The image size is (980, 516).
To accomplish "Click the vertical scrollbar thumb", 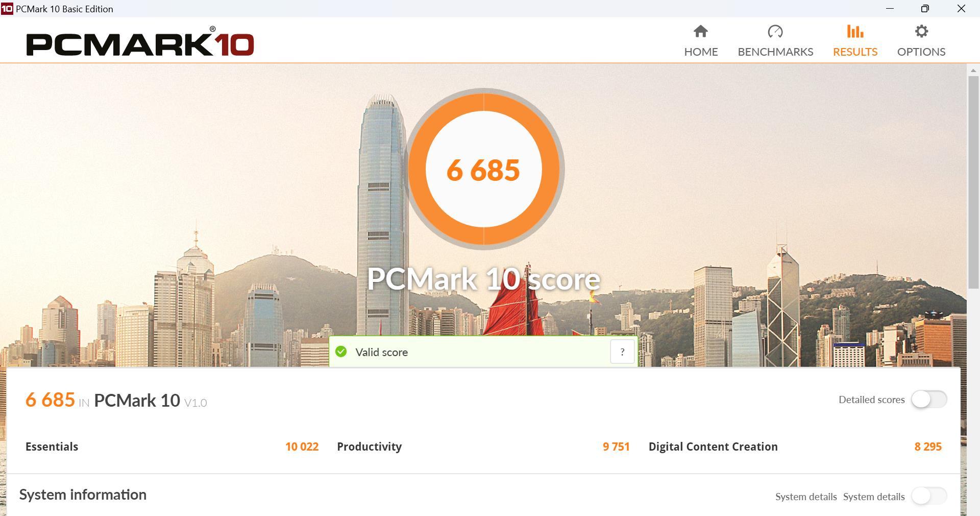I will [973, 182].
